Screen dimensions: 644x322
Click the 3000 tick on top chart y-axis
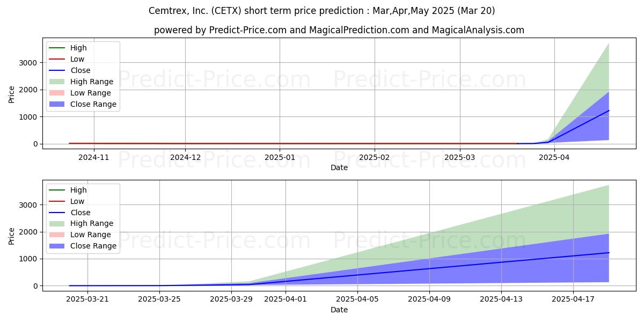point(28,63)
